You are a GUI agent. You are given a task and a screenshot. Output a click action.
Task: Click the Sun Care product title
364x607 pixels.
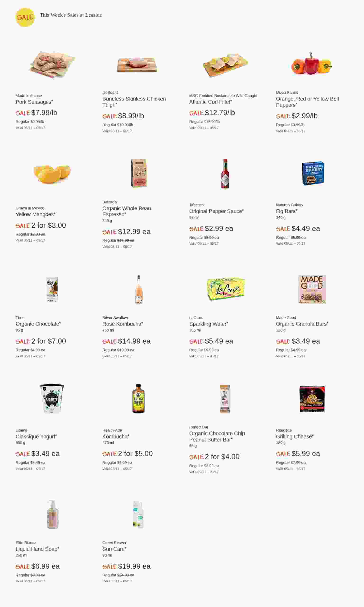tap(114, 549)
